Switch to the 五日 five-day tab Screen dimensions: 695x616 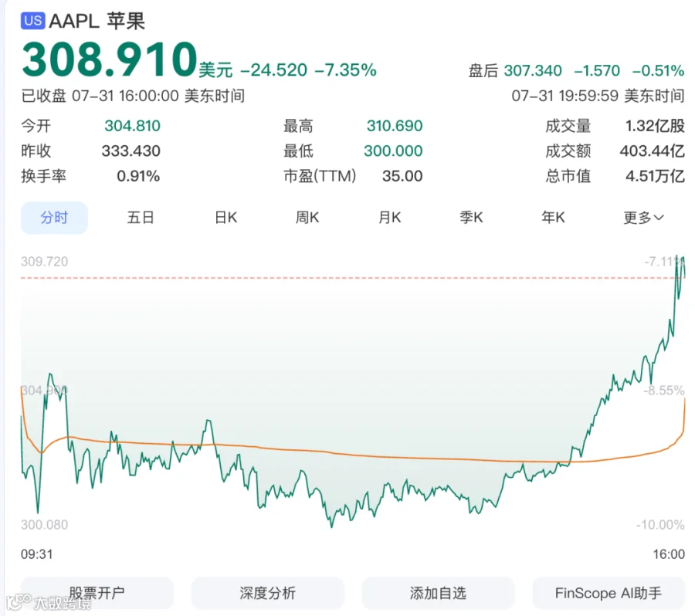140,218
